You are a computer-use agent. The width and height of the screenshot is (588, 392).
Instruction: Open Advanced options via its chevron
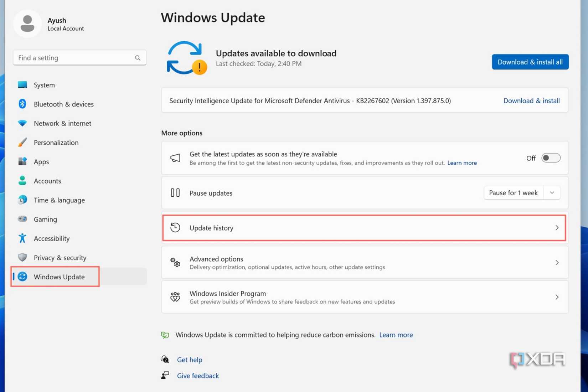click(x=557, y=262)
